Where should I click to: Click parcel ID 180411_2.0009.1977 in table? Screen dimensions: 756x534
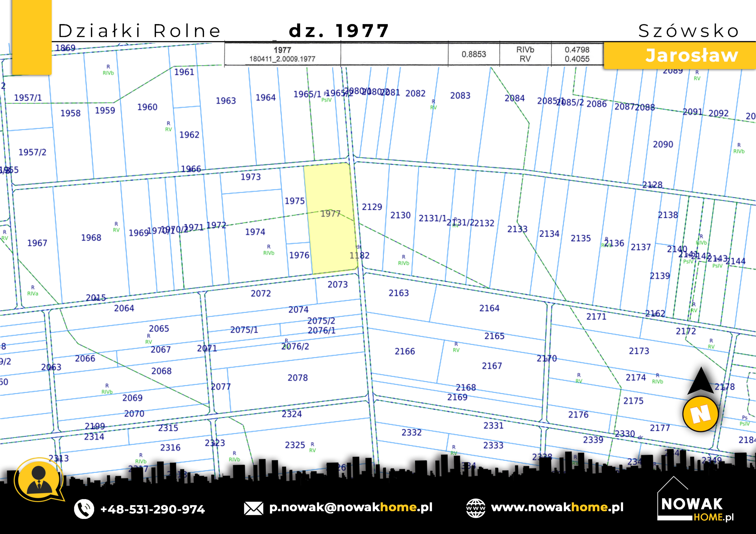[x=282, y=59]
